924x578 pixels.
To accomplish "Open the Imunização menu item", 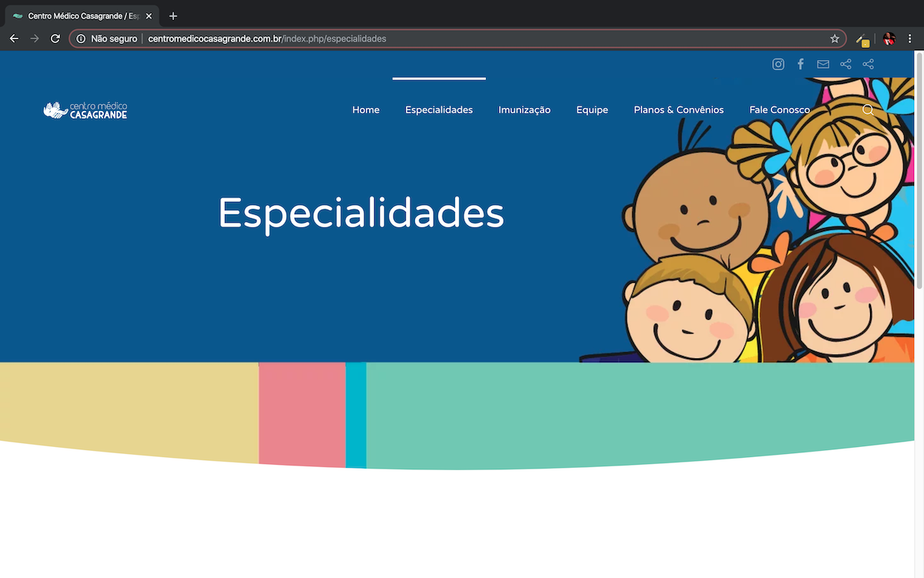I will pyautogui.click(x=524, y=110).
